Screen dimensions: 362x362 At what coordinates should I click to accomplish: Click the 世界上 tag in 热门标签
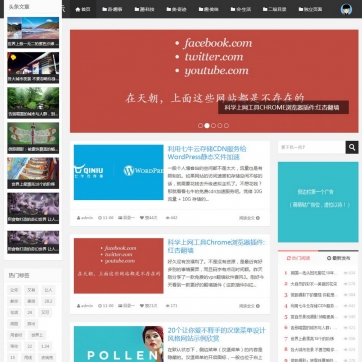[37, 335]
